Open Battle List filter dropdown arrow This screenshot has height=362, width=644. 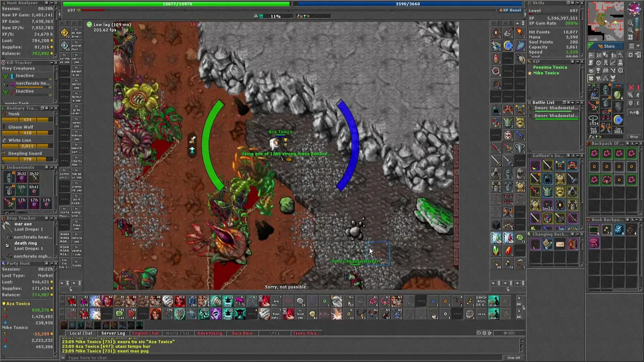(x=573, y=103)
